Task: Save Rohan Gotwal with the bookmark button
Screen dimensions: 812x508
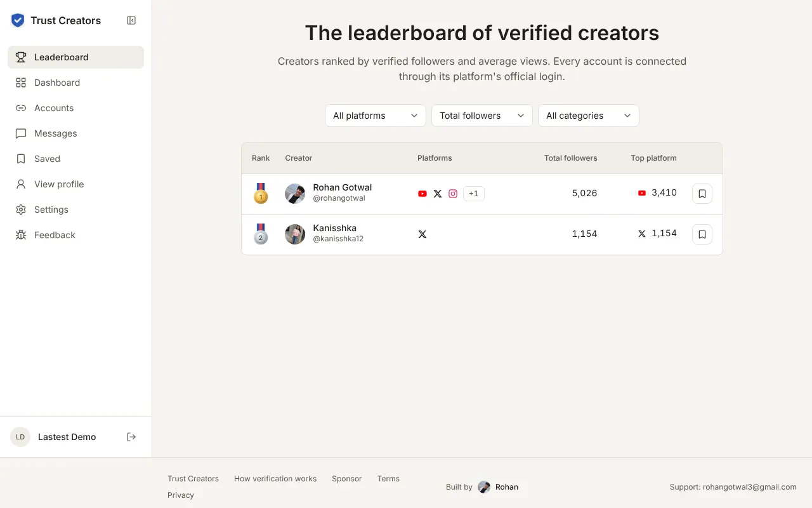Action: pos(702,194)
